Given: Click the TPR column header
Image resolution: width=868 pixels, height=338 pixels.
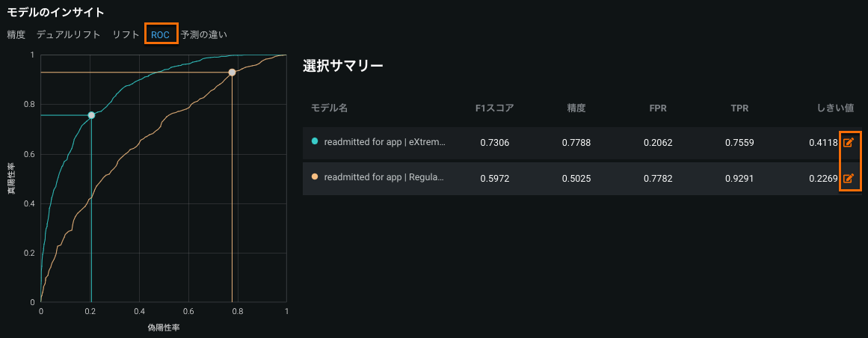Looking at the screenshot, I should click(739, 108).
